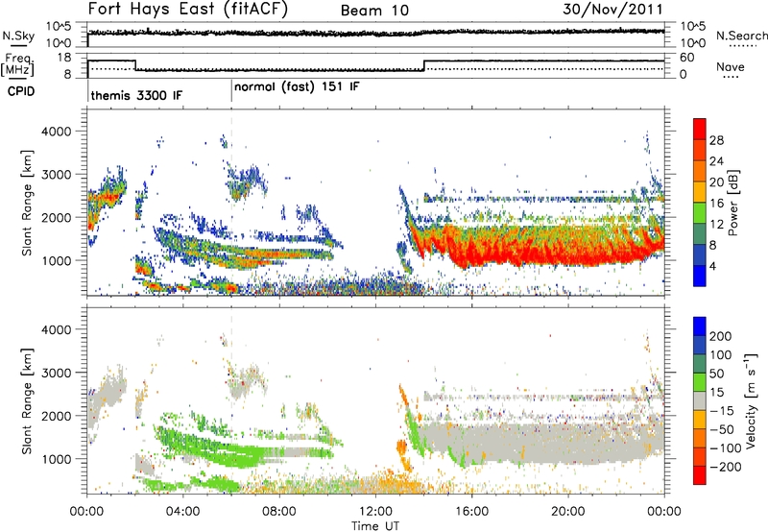Click 'Slant Range [km]' label of power panel
The height and width of the screenshot is (532, 768).
pyautogui.click(x=27, y=203)
